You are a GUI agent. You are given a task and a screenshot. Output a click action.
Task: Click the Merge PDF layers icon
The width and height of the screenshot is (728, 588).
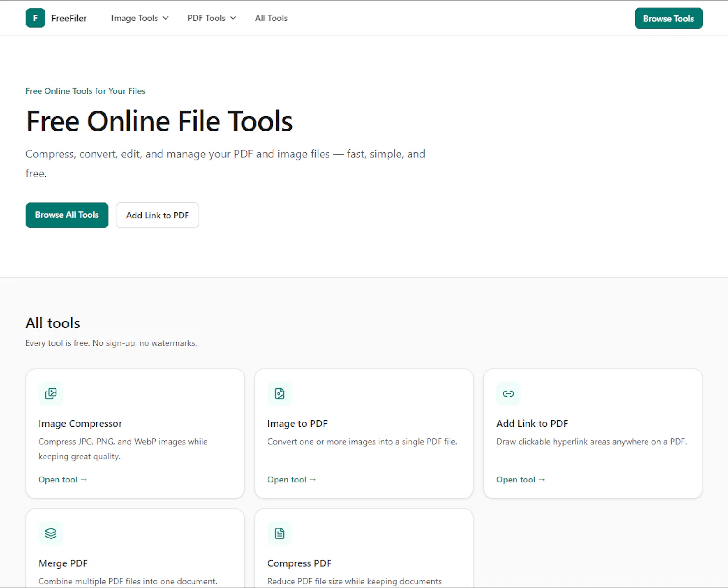[x=51, y=533]
